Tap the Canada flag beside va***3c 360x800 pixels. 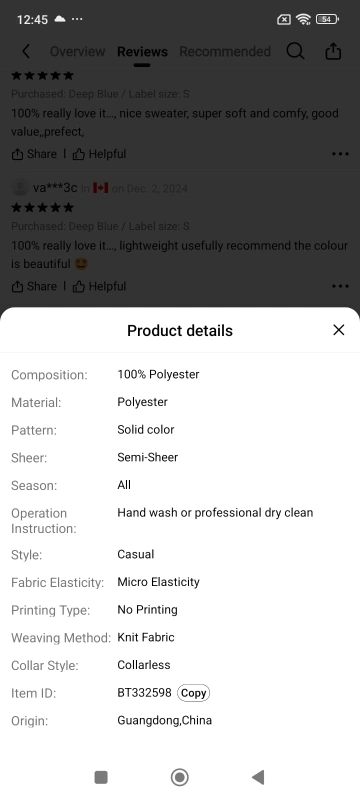click(100, 188)
